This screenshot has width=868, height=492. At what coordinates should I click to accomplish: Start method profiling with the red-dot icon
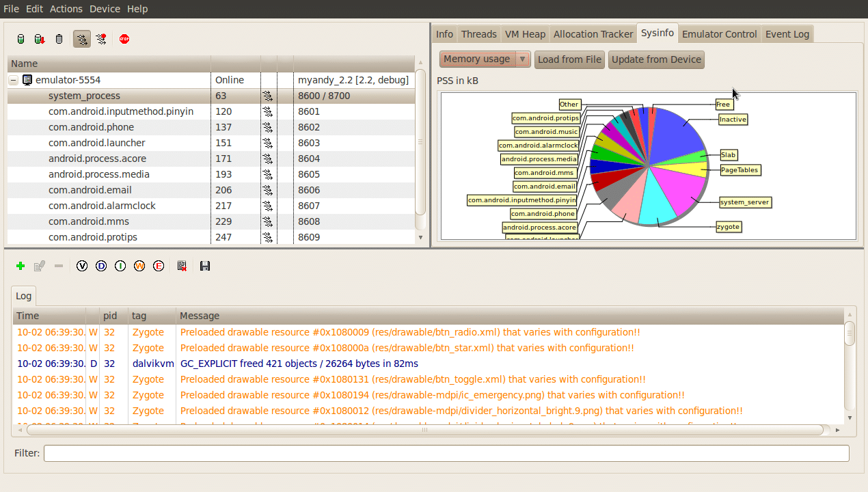pos(101,39)
